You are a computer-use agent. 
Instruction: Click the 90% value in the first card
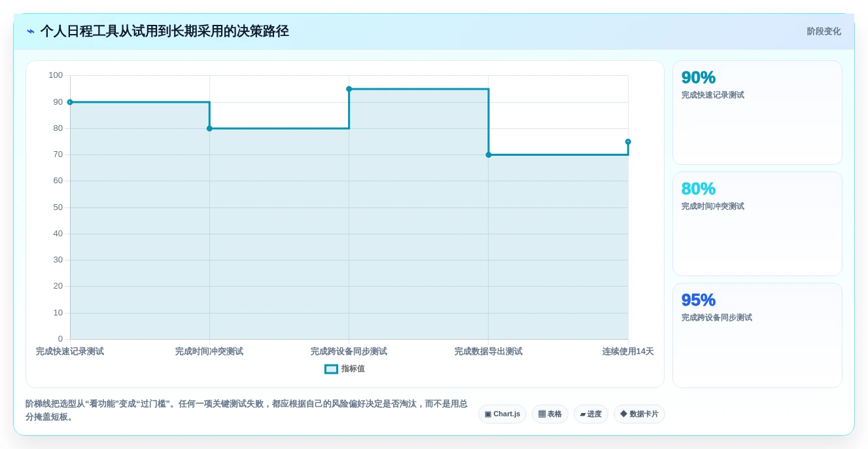pos(699,77)
